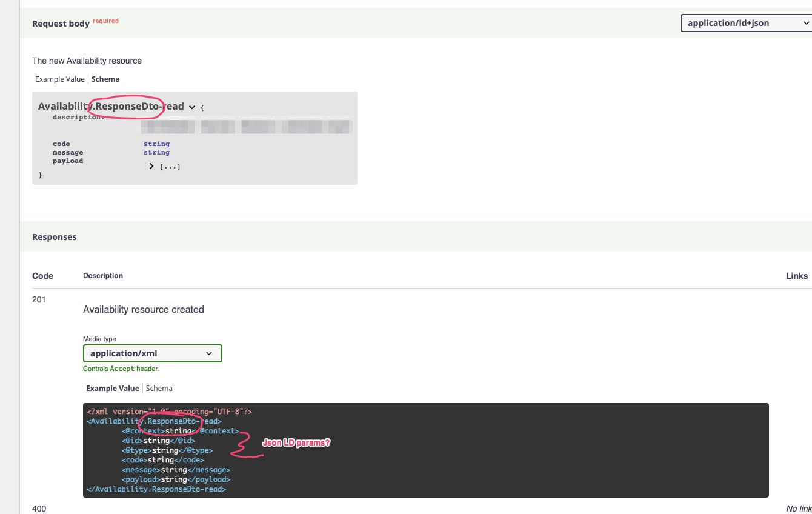Click the Responses section header

(x=54, y=237)
